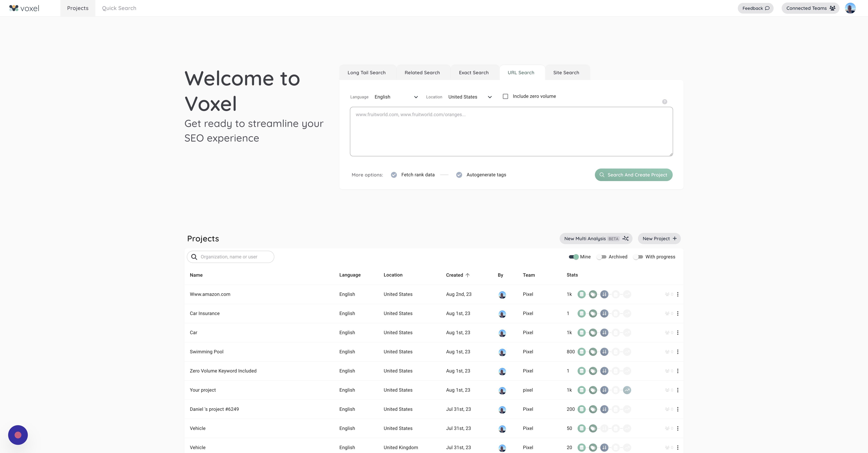Open the Language dropdown showing English

(396, 97)
